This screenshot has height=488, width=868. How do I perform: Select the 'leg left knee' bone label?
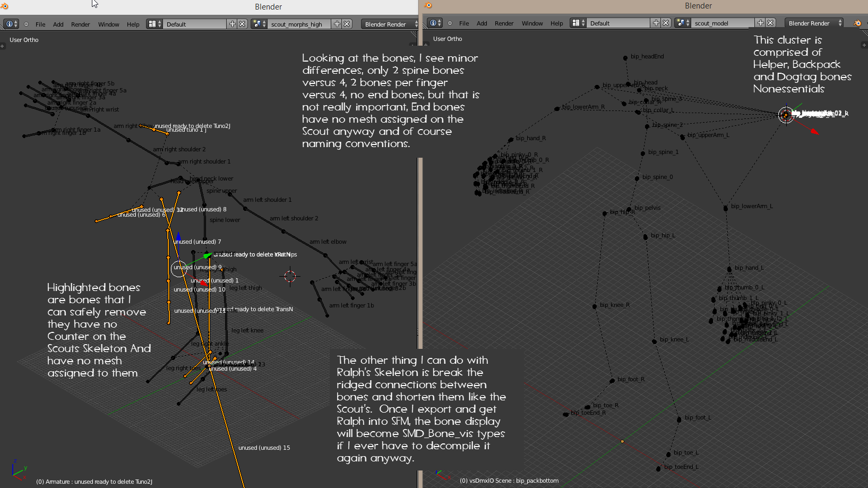247,330
